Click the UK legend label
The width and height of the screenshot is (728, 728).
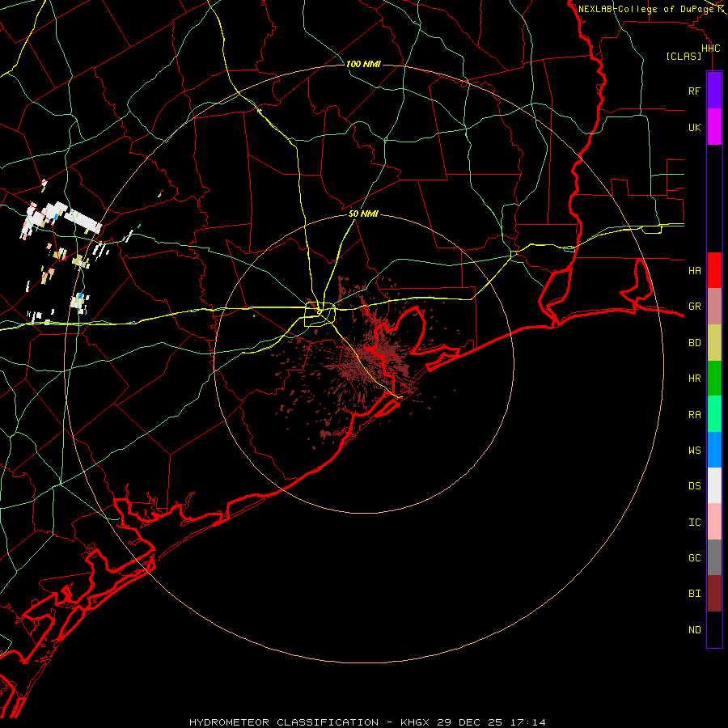tap(694, 128)
